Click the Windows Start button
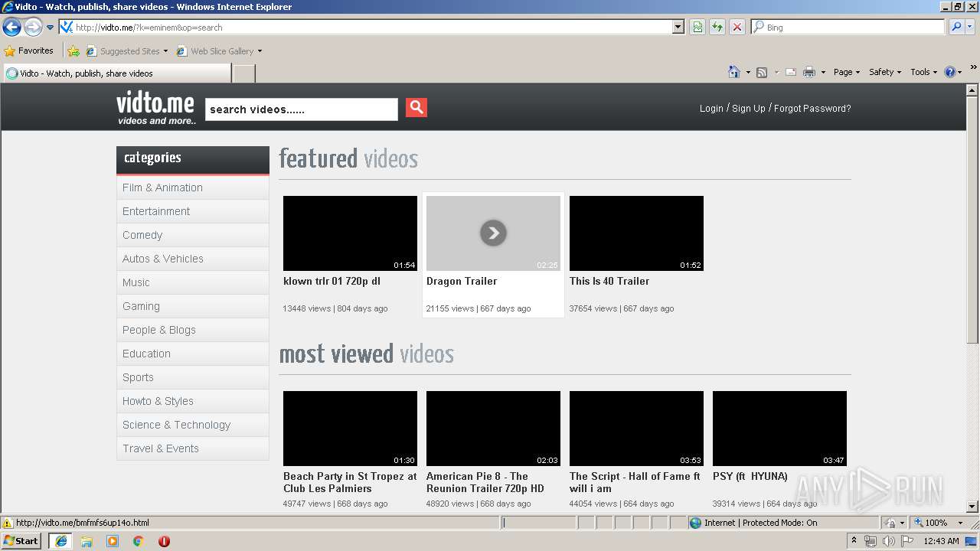Screen dimensions: 980x551 21,540
